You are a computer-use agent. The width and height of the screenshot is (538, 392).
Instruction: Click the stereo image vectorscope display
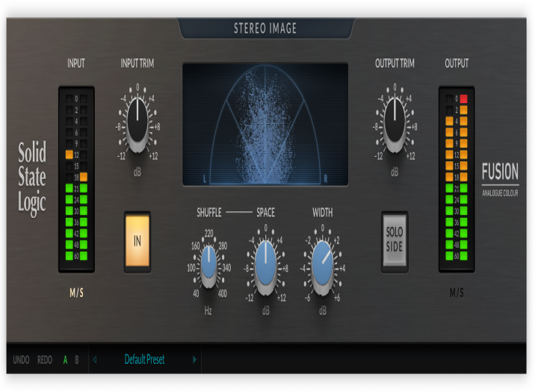tap(265, 124)
